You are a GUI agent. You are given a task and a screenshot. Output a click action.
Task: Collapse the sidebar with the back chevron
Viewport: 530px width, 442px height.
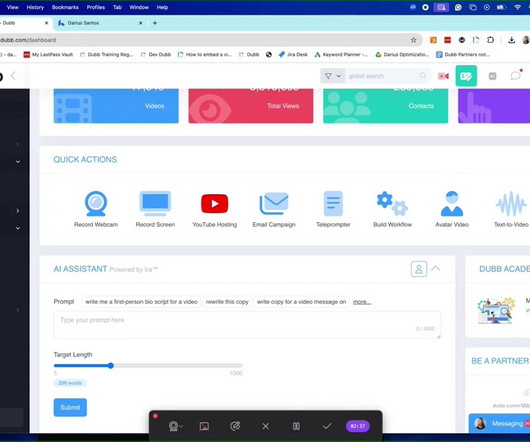click(x=13, y=75)
